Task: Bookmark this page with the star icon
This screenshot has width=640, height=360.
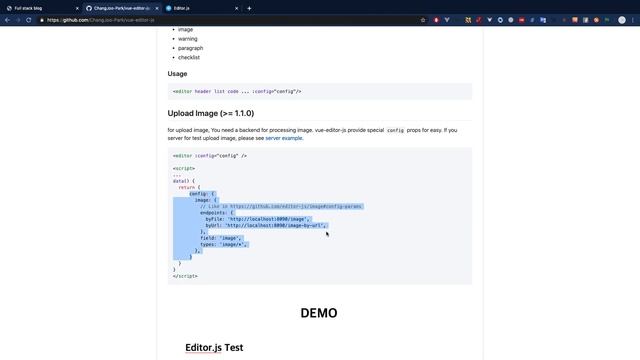Action: [423, 20]
